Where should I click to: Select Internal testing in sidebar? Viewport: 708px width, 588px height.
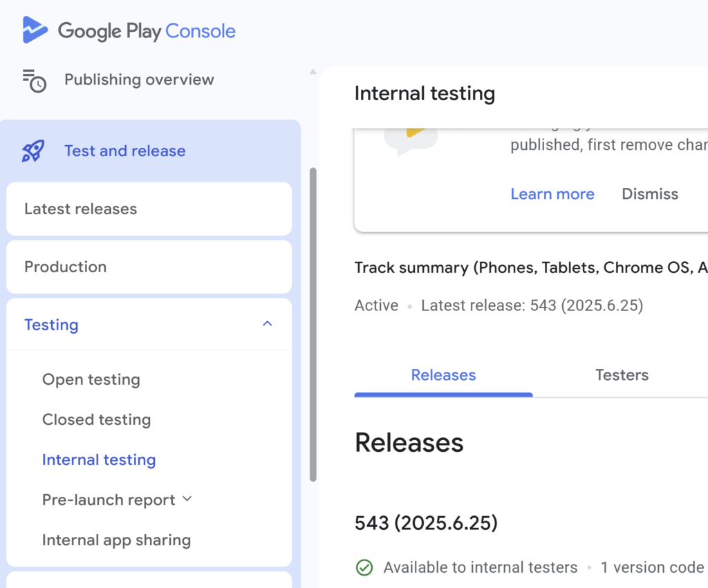click(x=99, y=459)
